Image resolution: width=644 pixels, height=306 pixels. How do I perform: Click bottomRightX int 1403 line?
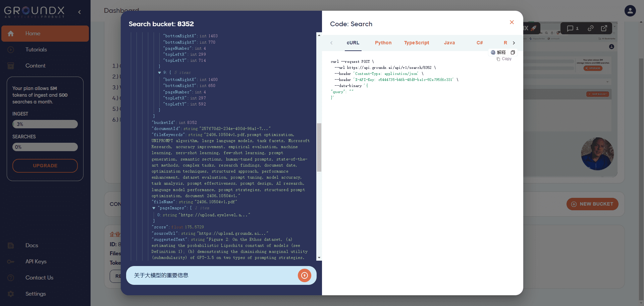(x=191, y=36)
